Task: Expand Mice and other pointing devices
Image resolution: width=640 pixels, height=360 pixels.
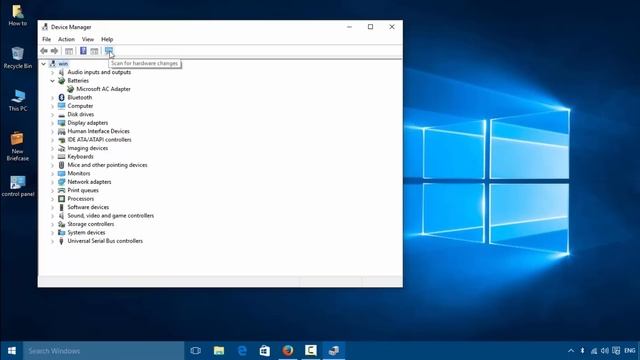Action: (52, 165)
